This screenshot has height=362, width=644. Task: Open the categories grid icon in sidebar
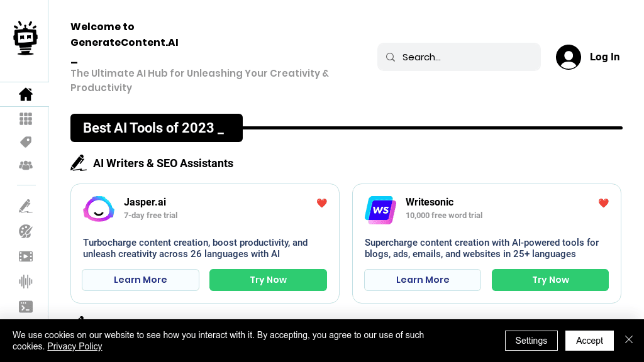tap(26, 119)
